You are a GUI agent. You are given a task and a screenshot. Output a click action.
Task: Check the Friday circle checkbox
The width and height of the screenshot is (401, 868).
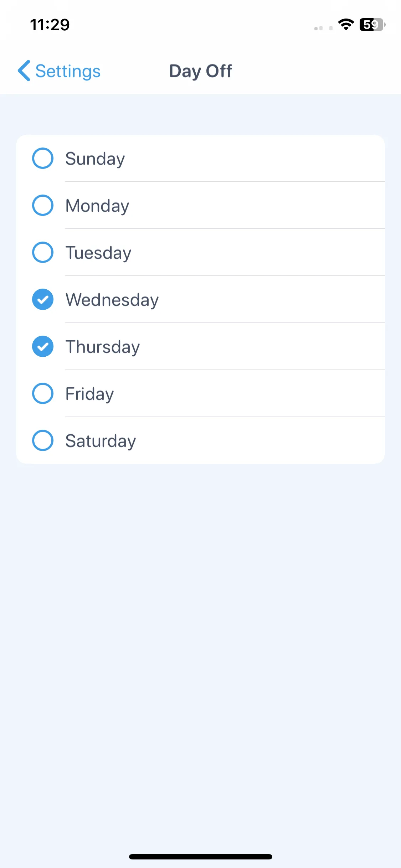[43, 393]
